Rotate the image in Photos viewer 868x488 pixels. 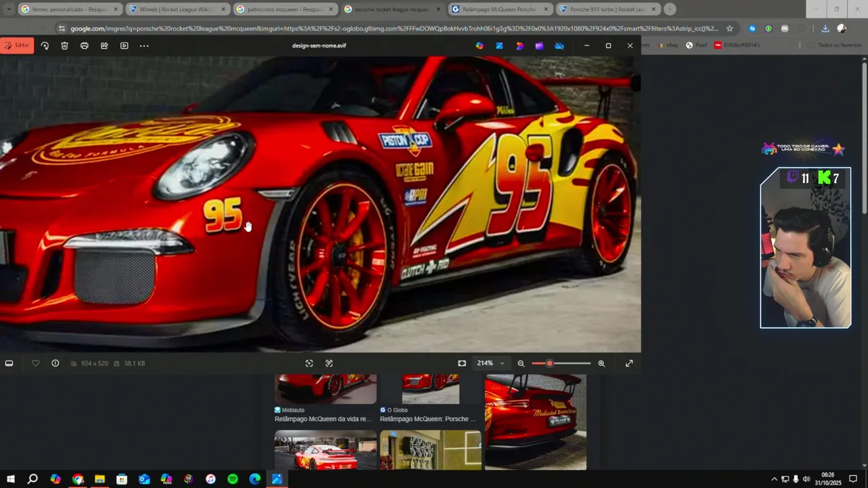click(x=45, y=46)
